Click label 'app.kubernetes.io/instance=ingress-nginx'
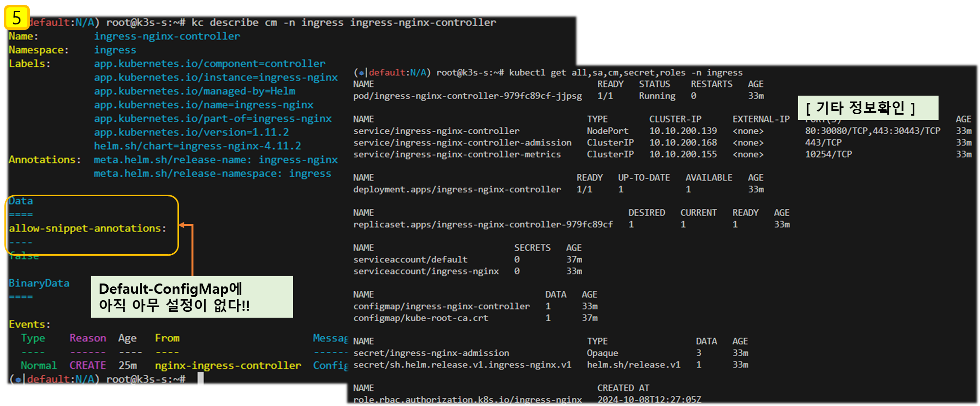The height and width of the screenshot is (406, 980). 216,77
